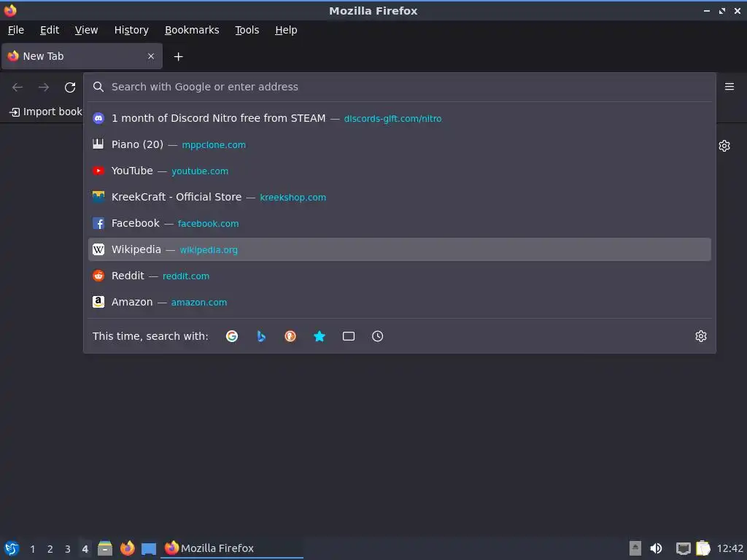Switch to workspace 3
This screenshot has height=560, width=747.
[68, 549]
